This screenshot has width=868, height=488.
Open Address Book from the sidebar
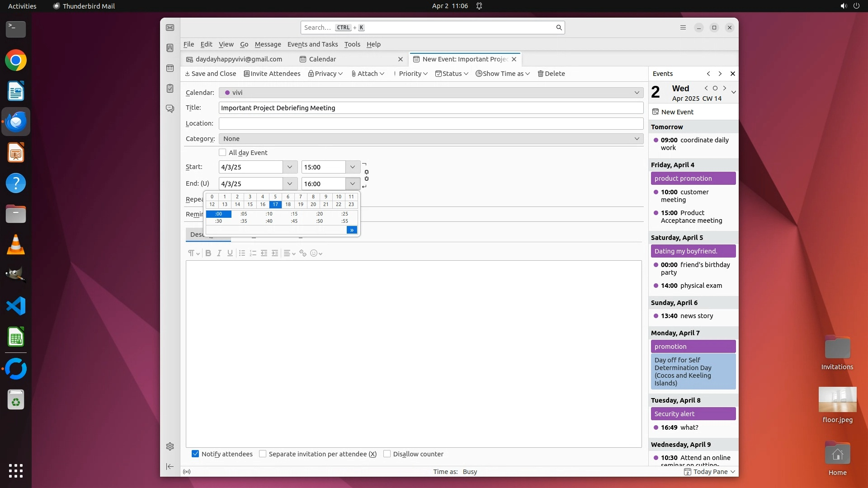170,48
